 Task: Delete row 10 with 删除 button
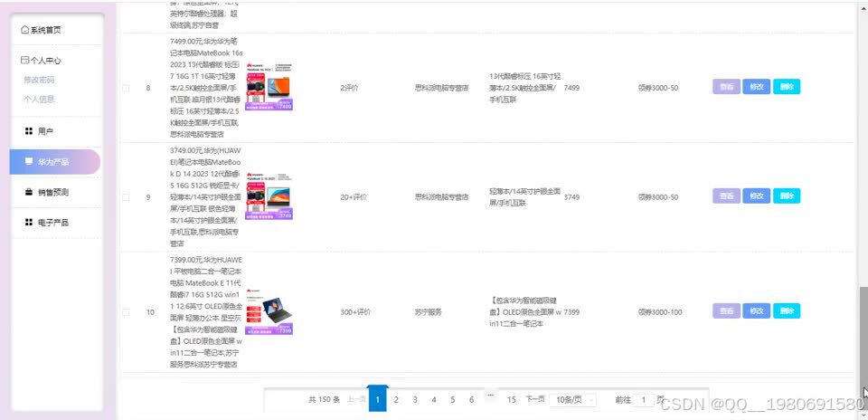[787, 310]
